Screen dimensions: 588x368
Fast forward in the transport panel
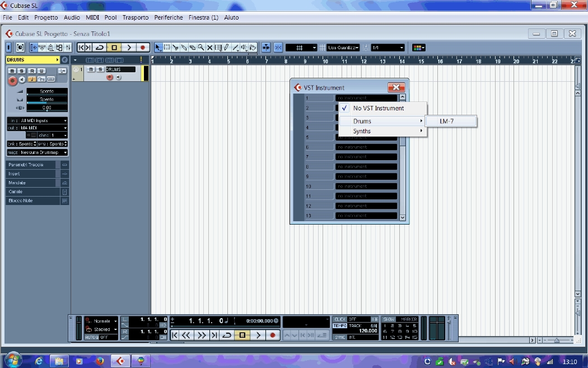pos(202,335)
